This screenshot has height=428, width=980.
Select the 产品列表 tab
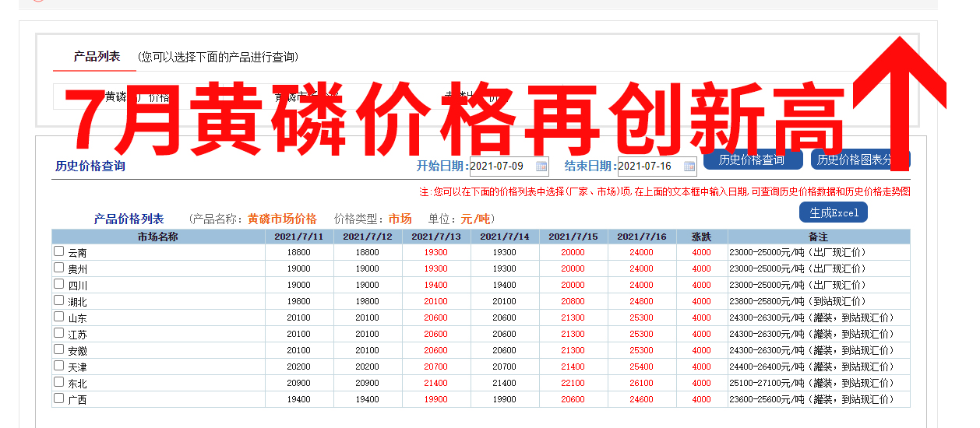tap(97, 57)
